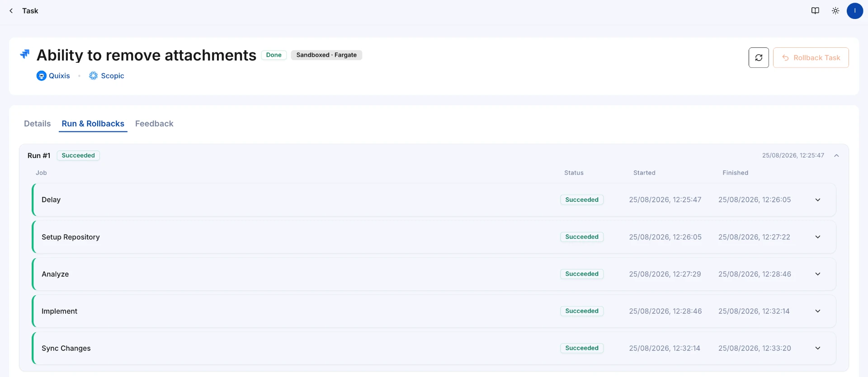Viewport: 868px width, 377px height.
Task: Click Sync Changes finish time 12:33:20
Action: pyautogui.click(x=755, y=348)
